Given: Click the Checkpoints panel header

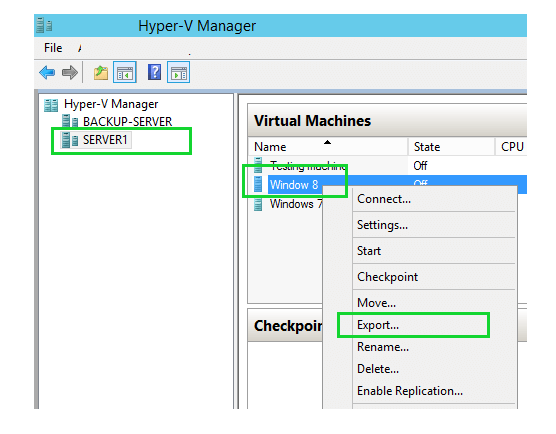Looking at the screenshot, I should click(285, 326).
